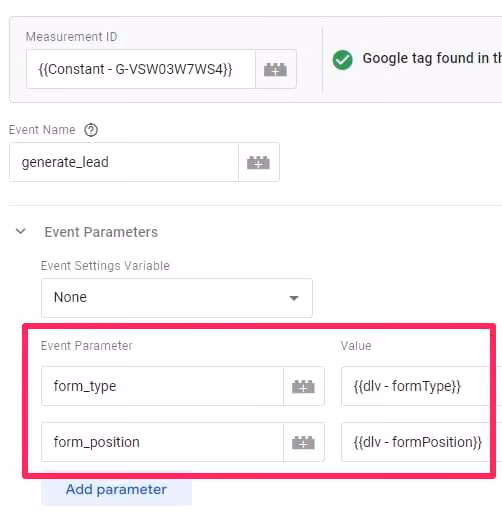Open variable picker beside generate_lead event name
502x525 pixels.
point(259,162)
